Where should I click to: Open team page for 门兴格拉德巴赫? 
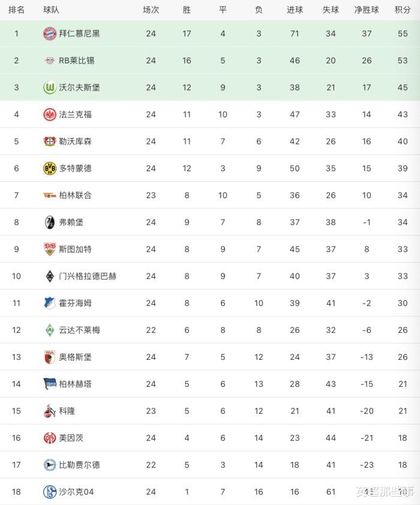point(88,276)
